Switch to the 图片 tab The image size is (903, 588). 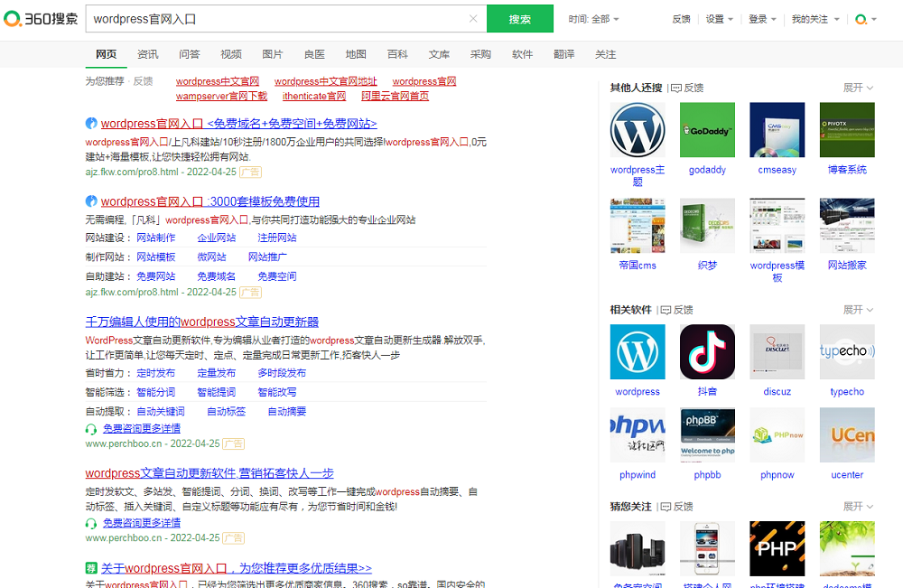(273, 54)
